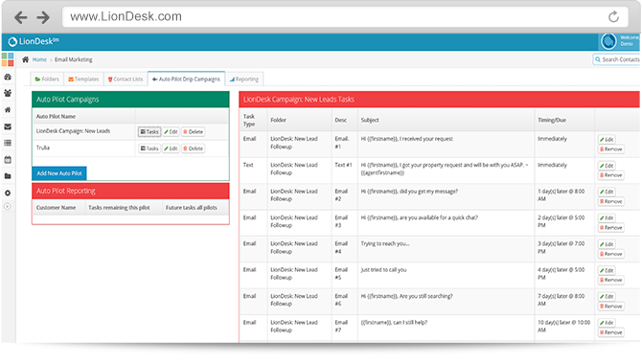Click the LionDesk logo in the header

[34, 41]
